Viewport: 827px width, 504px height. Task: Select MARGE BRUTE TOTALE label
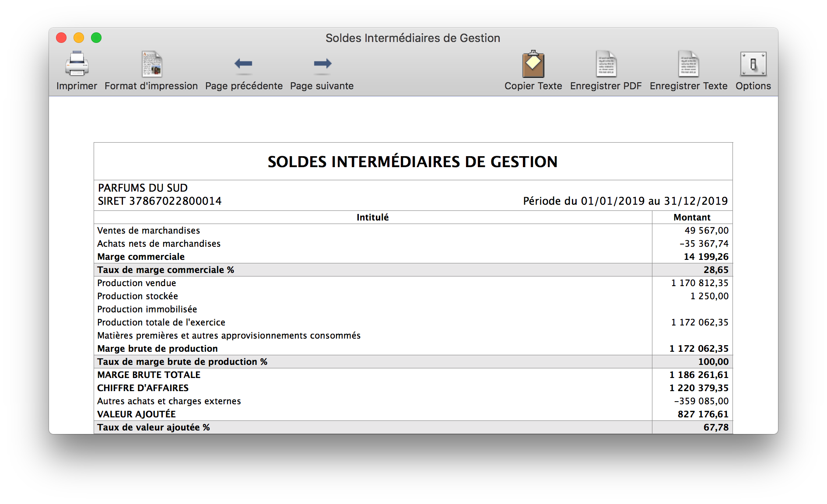(149, 375)
